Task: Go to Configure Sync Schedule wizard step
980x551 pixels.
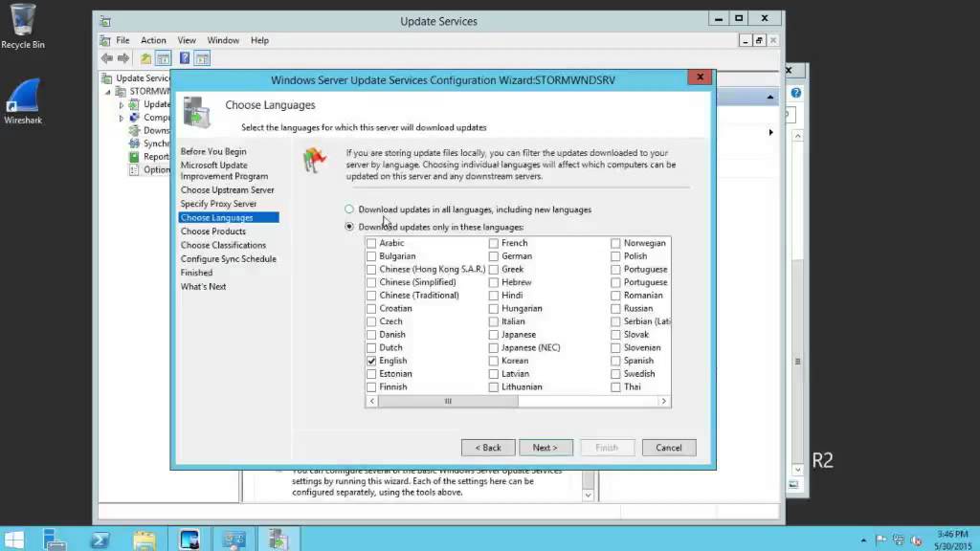Action: coord(228,258)
